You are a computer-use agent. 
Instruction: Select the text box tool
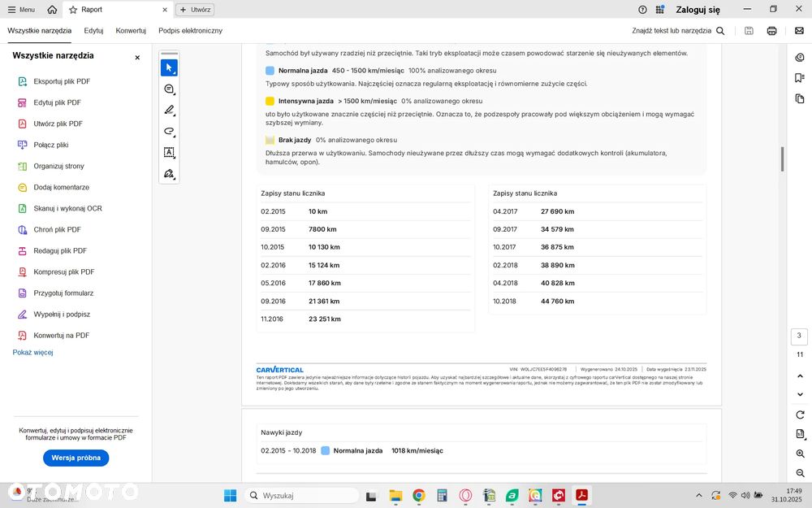169,153
